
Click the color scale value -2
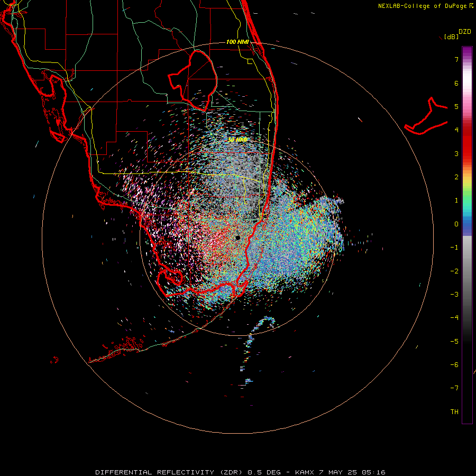[x=454, y=271]
